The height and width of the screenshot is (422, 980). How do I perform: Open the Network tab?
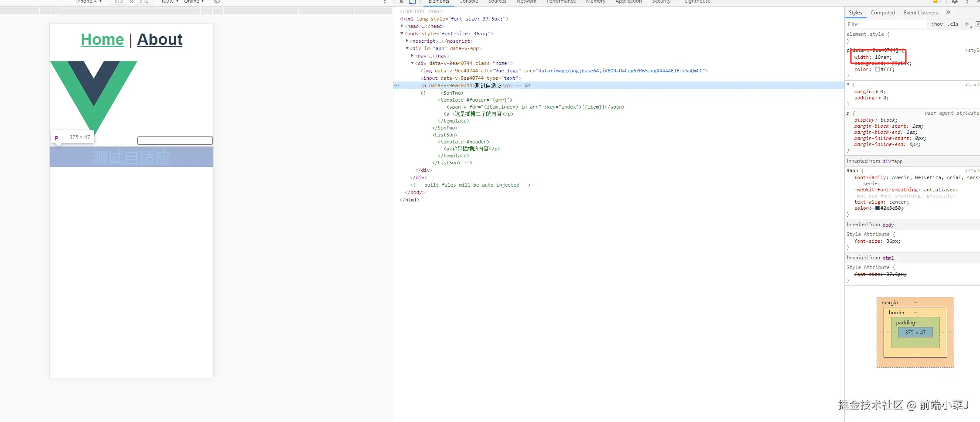[x=526, y=2]
